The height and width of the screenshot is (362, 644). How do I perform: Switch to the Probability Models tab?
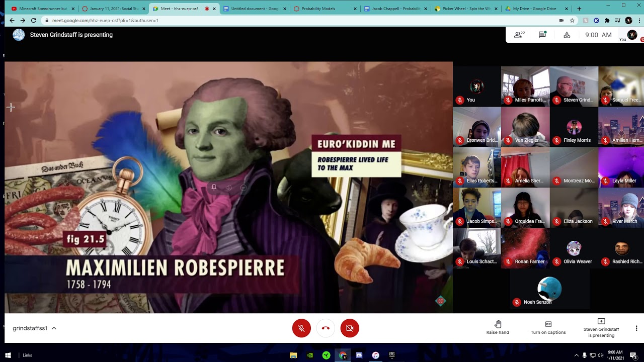pyautogui.click(x=322, y=9)
